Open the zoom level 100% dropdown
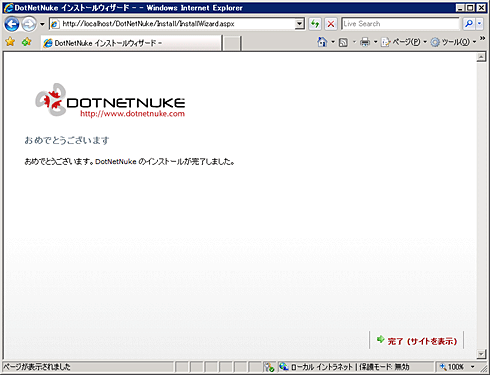 pos(473,367)
